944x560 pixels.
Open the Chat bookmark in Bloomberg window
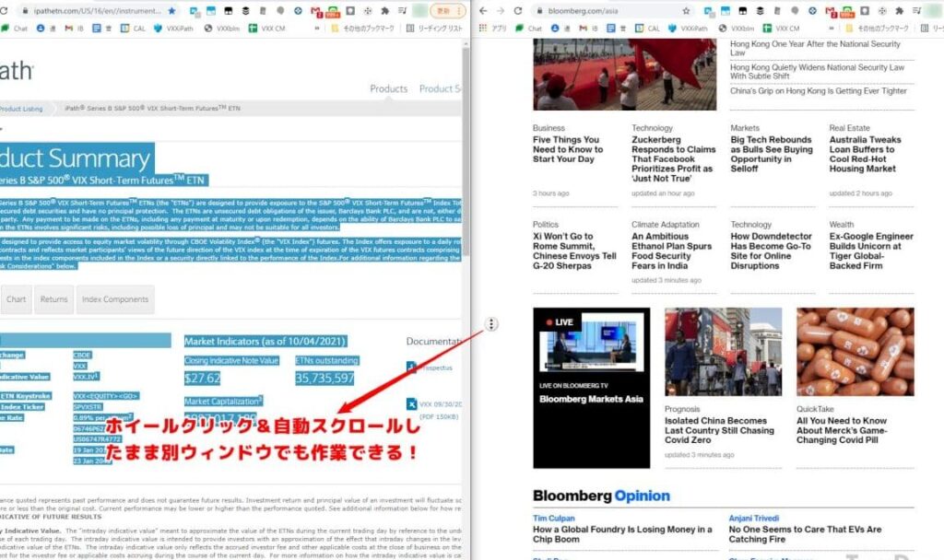[528, 29]
